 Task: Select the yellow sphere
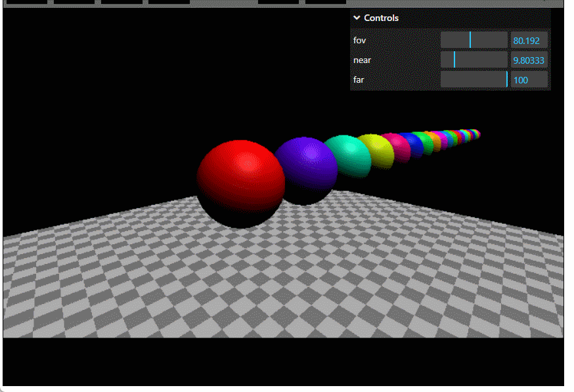pos(378,149)
